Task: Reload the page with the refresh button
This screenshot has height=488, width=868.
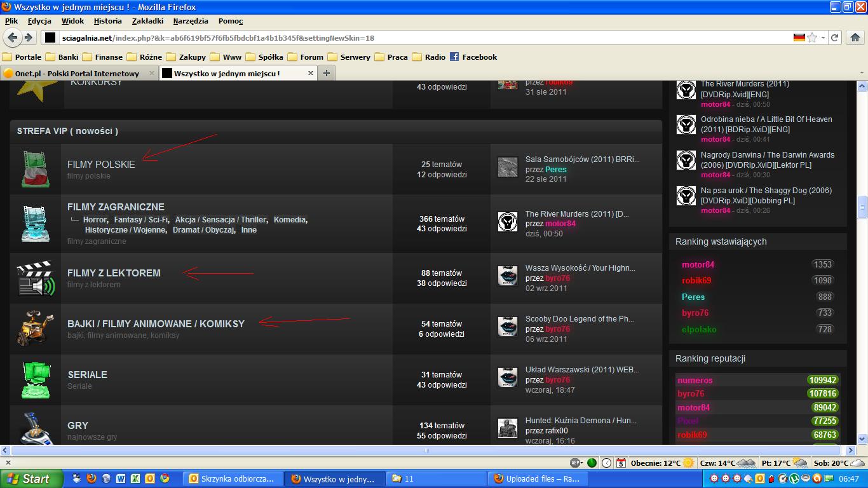Action: click(836, 37)
